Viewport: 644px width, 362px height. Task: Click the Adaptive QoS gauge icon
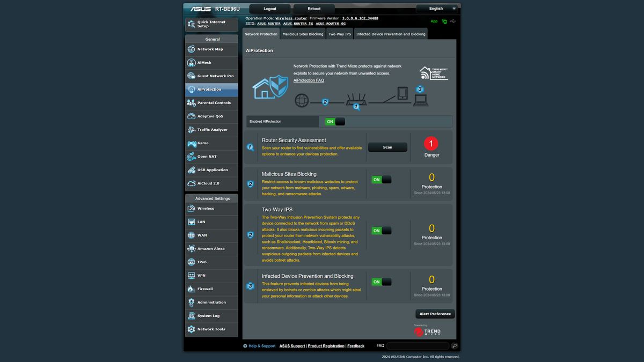(192, 116)
